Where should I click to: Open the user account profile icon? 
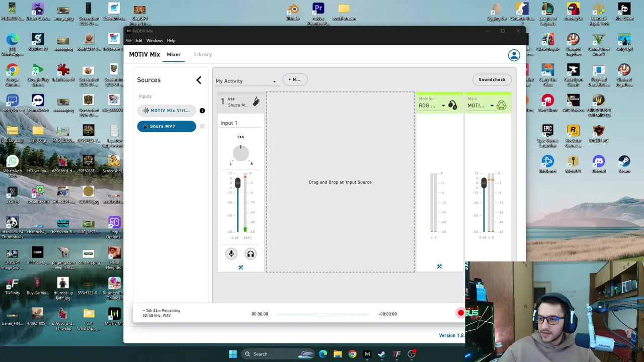click(x=514, y=55)
